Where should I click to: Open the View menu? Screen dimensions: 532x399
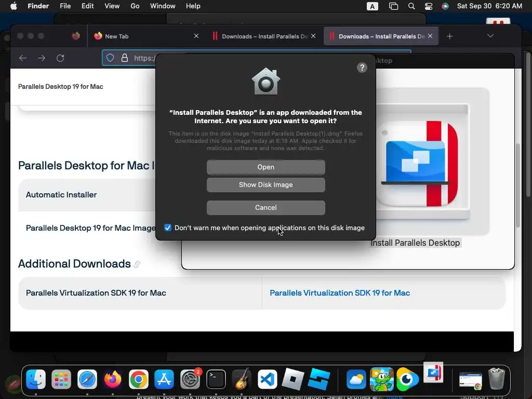pos(112,6)
